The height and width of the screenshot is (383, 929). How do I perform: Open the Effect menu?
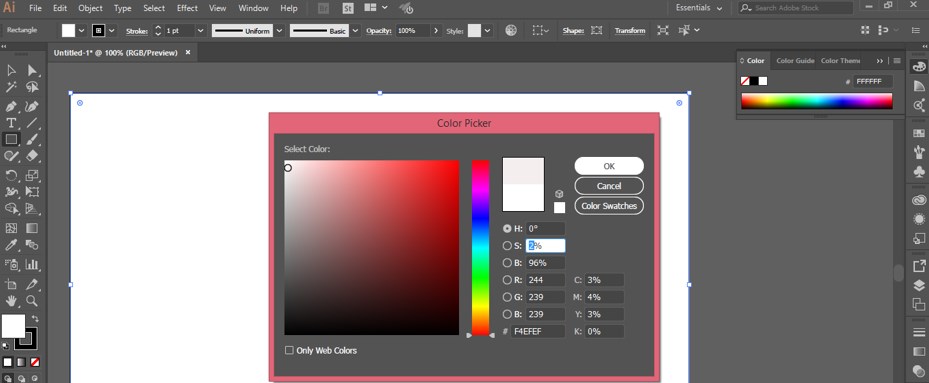pyautogui.click(x=187, y=8)
